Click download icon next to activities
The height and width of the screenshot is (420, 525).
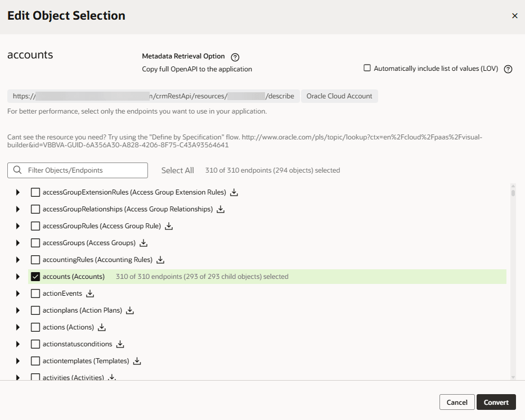(111, 377)
